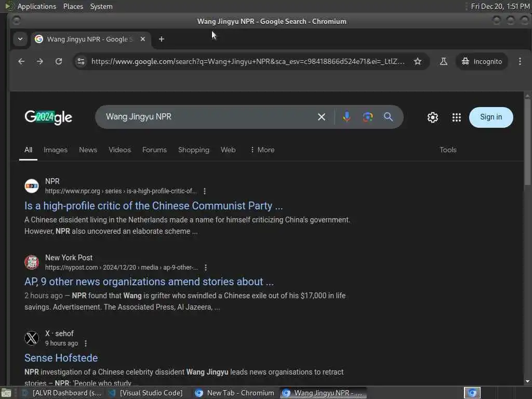Open Chrome Labs flask icon
532x399 pixels.
point(444,61)
